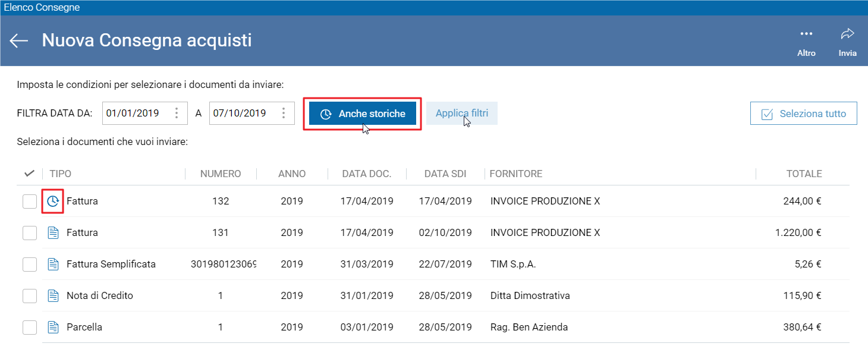Screen dimensions: 868x362
Task: Click the document icon for Nota di Credito
Action: click(x=53, y=295)
